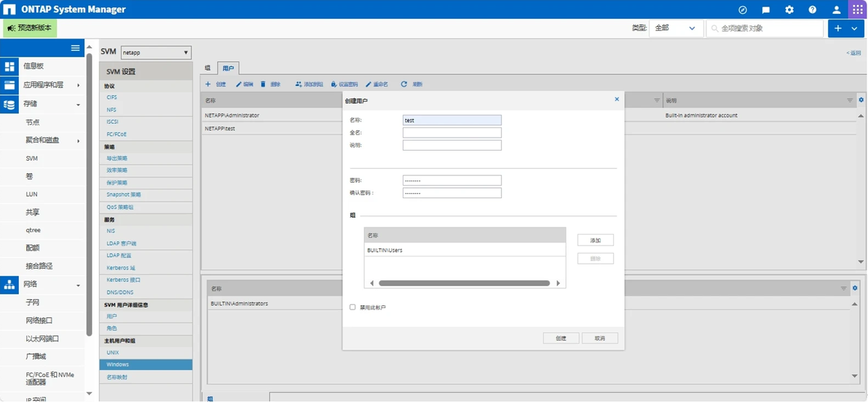Open the 类型 全部 dropdown

tap(676, 28)
